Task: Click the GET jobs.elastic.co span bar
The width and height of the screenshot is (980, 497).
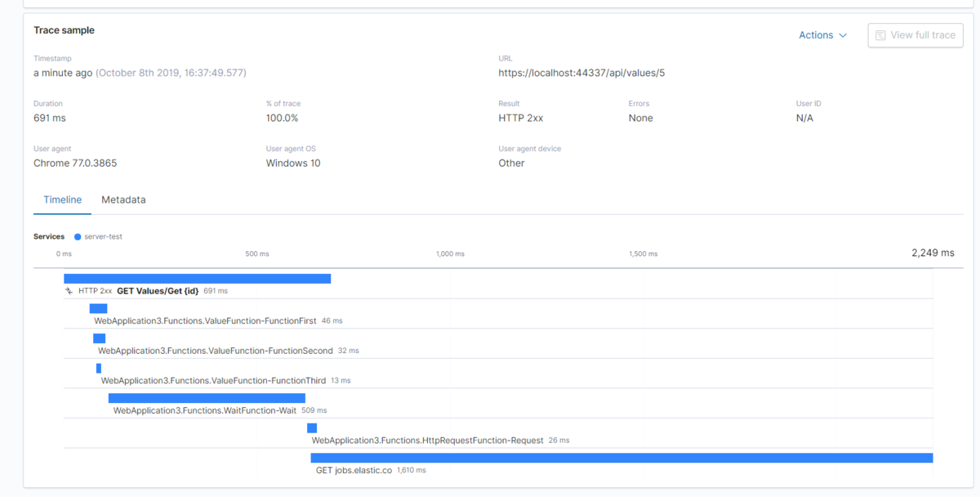Action: click(x=621, y=458)
